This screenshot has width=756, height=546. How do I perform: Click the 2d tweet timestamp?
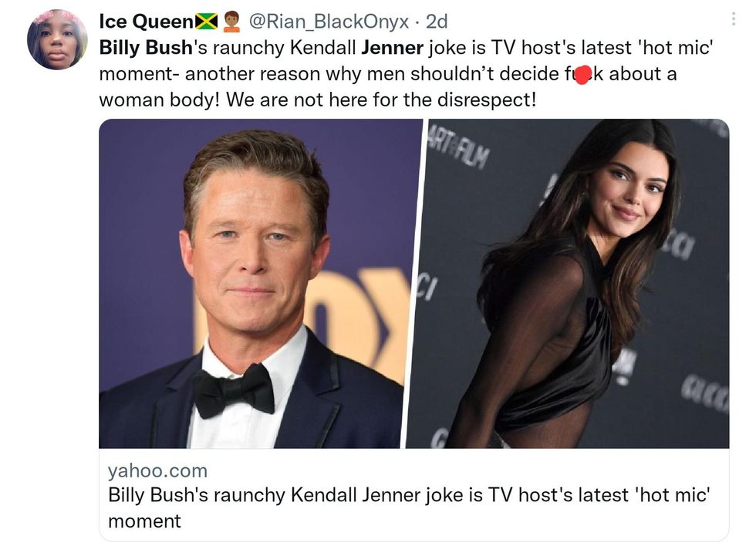(437, 22)
